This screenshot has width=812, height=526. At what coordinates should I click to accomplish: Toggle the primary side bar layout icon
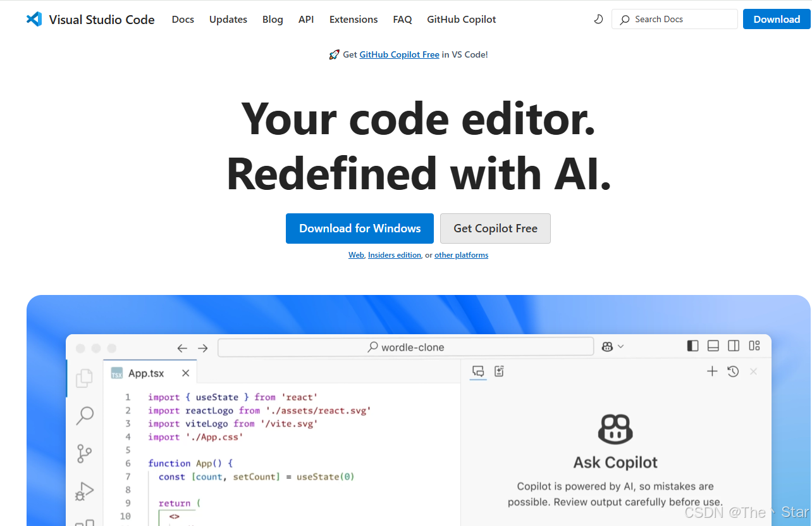[692, 346]
